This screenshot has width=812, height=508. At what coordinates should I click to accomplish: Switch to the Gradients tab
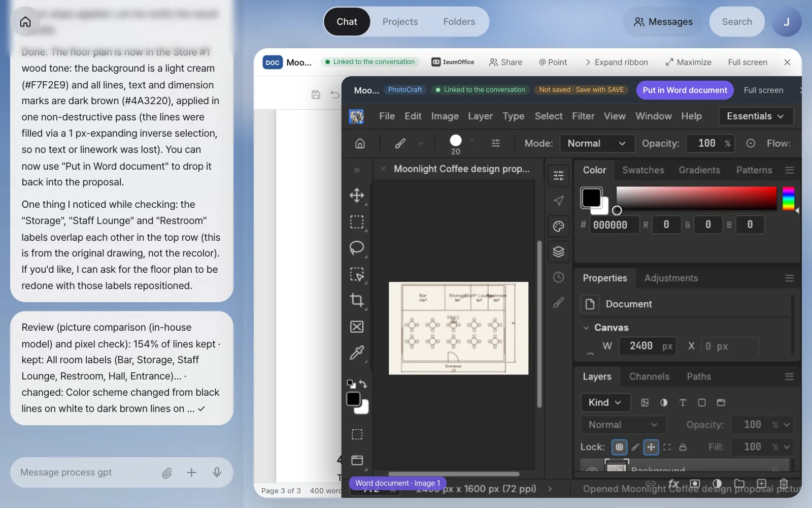(699, 170)
